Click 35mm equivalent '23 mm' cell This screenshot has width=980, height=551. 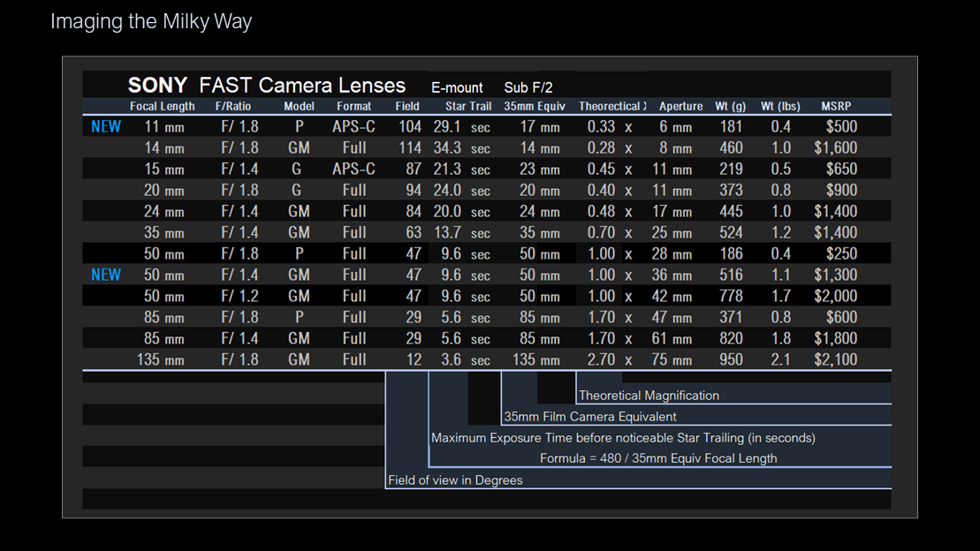(540, 170)
